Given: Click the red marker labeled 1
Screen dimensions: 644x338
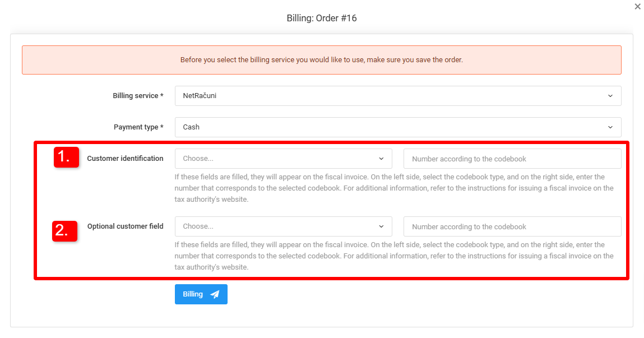Looking at the screenshot, I should pos(66,158).
